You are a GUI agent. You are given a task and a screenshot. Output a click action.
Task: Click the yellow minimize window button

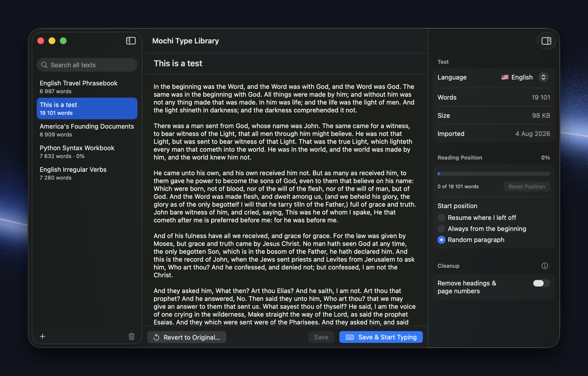[x=52, y=41]
